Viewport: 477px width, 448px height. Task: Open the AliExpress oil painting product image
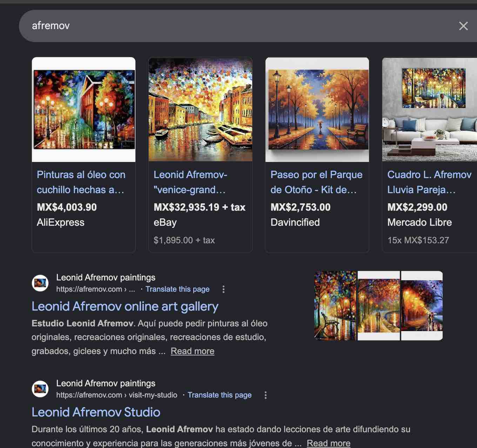point(84,109)
